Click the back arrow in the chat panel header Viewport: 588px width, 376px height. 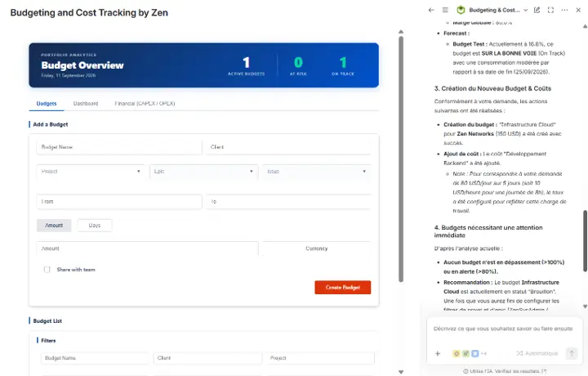coord(431,10)
